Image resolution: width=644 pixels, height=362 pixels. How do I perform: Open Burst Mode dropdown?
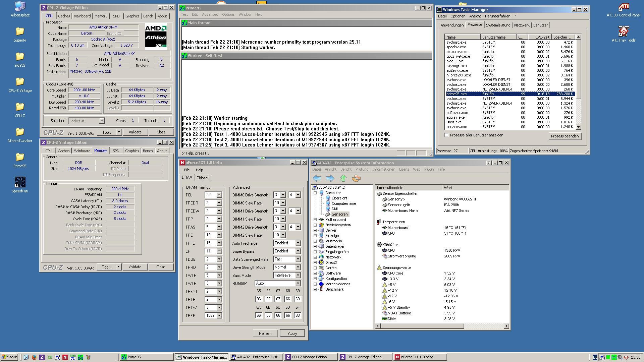pyautogui.click(x=298, y=275)
